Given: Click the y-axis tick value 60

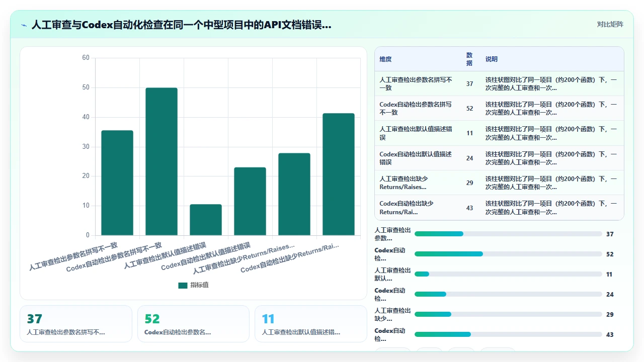Looking at the screenshot, I should [86, 58].
